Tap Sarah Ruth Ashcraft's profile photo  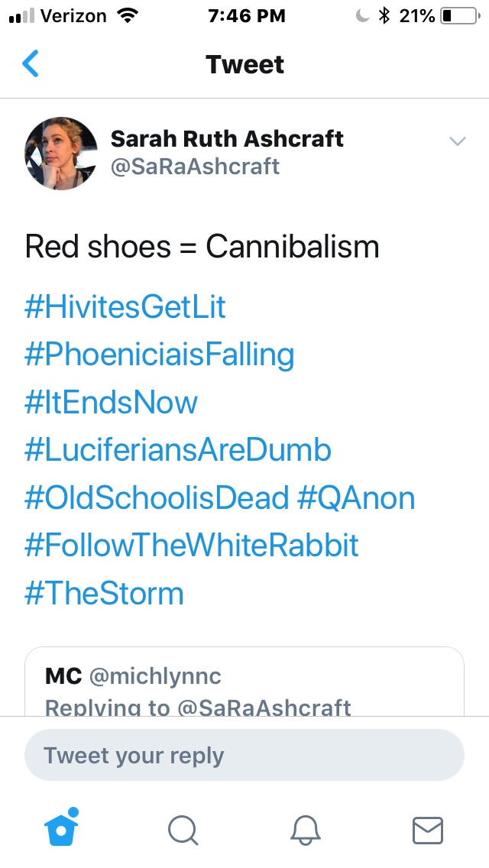coord(61,153)
